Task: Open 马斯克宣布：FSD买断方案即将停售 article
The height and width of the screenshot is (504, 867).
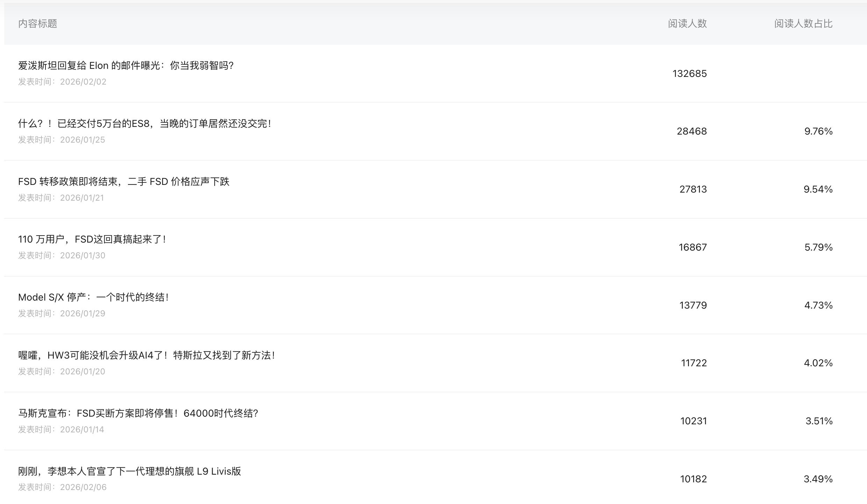Action: (138, 413)
